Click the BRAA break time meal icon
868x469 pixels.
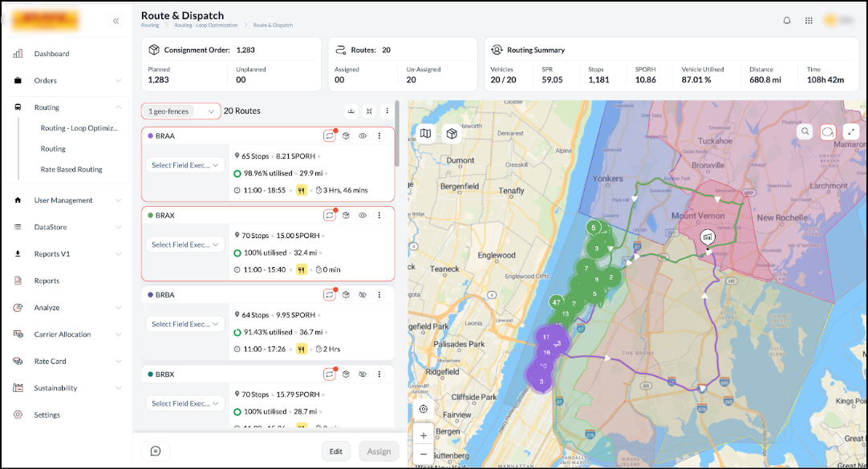pyautogui.click(x=301, y=190)
